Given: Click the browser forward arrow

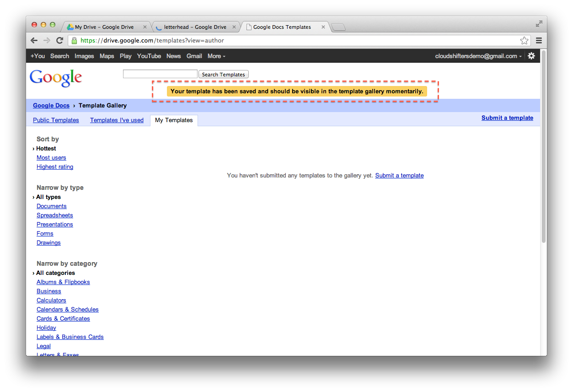Looking at the screenshot, I should (x=47, y=41).
